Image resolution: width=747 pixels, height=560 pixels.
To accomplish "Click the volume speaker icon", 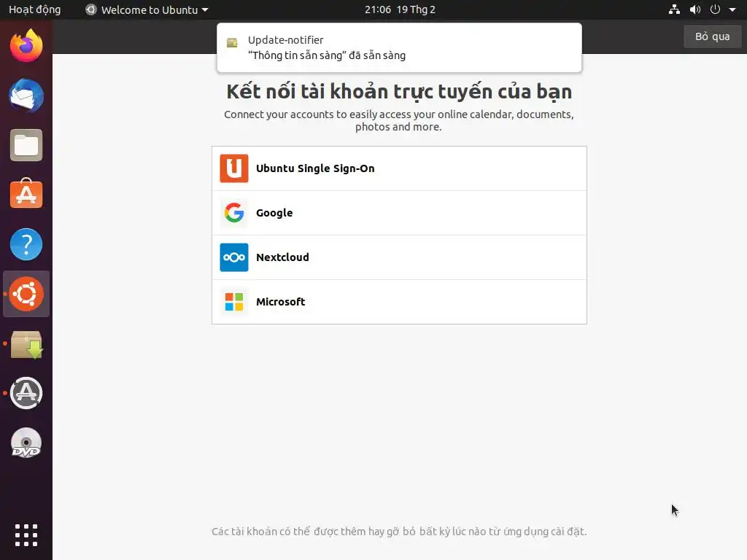I will coord(695,9).
